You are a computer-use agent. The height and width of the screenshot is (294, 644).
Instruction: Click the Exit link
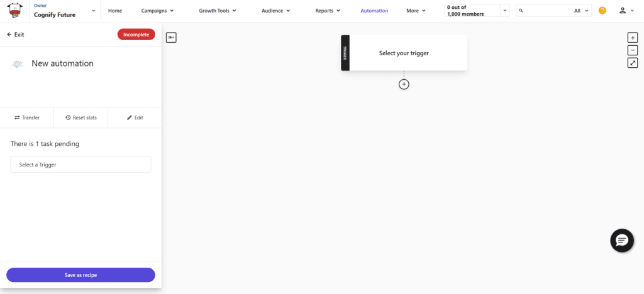coord(16,35)
